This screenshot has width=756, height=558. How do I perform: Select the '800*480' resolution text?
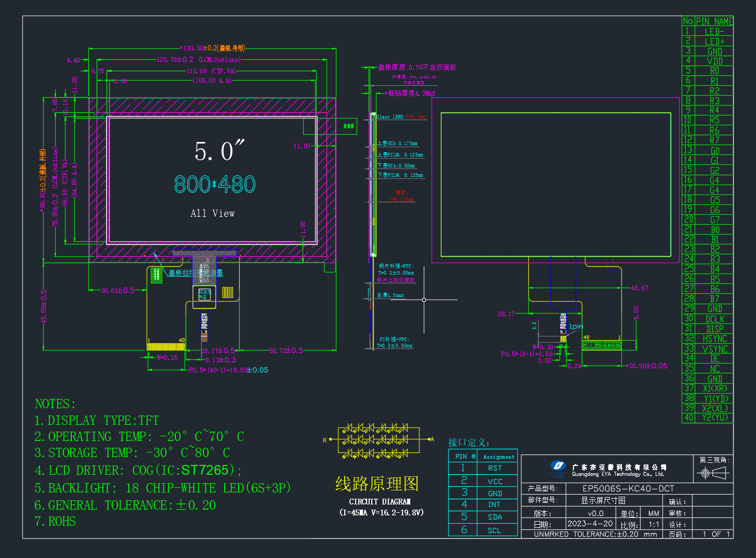coord(215,185)
